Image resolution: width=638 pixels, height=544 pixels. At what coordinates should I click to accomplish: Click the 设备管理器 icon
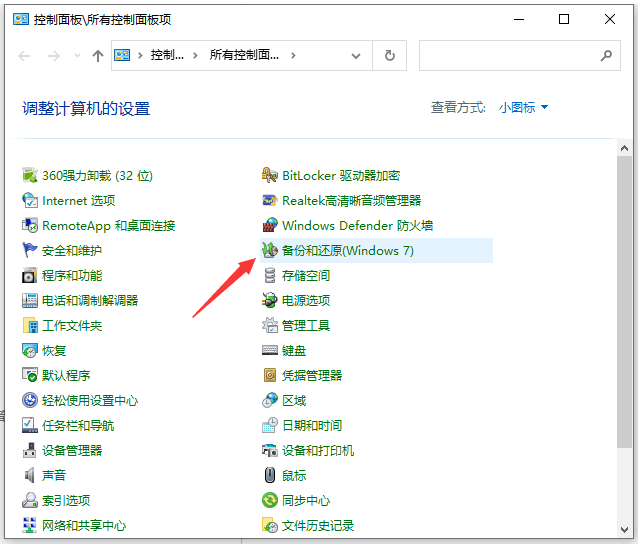click(x=30, y=450)
